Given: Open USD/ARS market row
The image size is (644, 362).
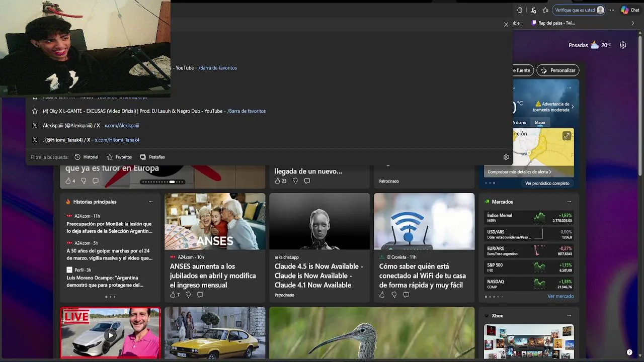Looking at the screenshot, I should (529, 234).
